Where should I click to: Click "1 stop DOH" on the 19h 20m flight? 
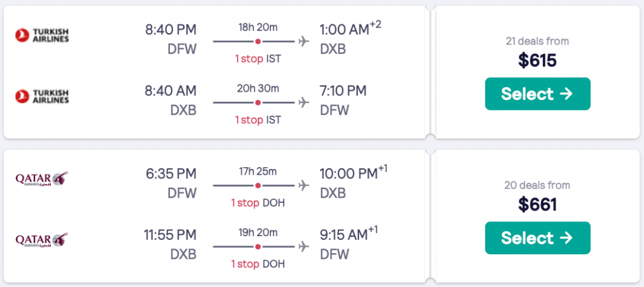[258, 263]
